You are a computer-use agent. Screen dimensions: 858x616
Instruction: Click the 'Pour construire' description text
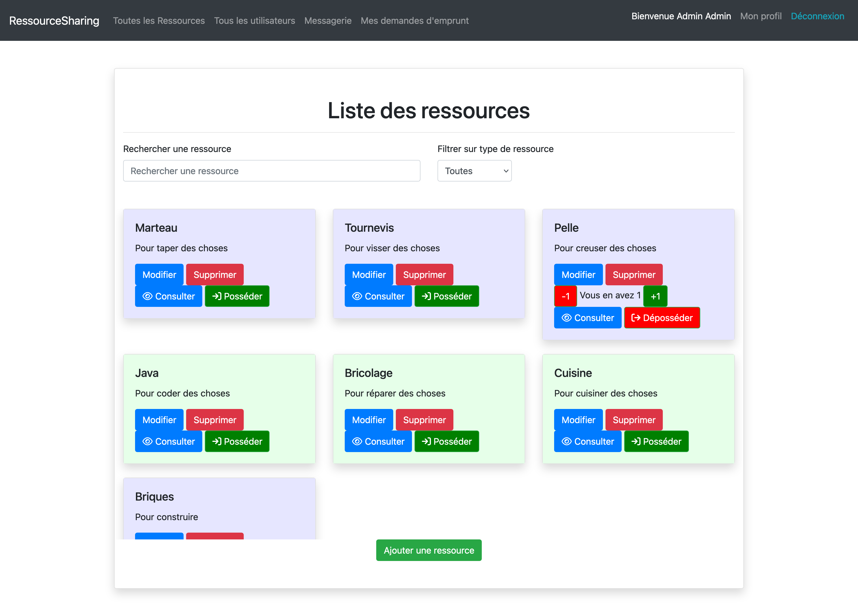tap(167, 517)
